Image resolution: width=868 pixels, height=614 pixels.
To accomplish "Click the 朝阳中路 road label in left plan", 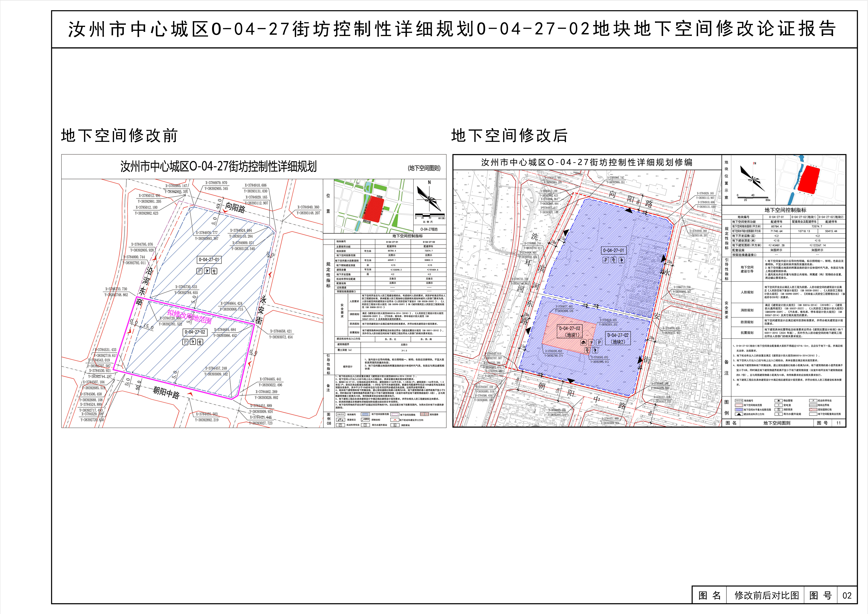I will [x=166, y=392].
